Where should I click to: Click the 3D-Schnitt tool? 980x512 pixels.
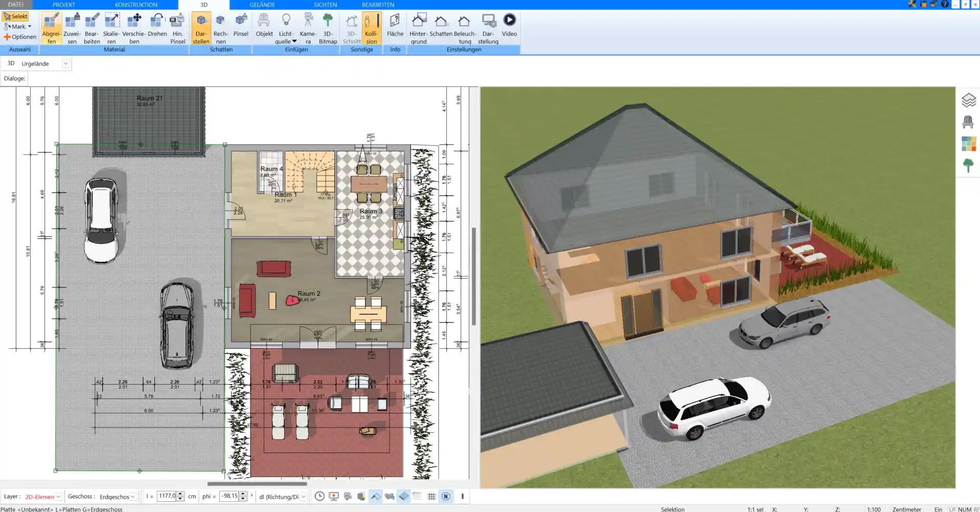click(352, 28)
